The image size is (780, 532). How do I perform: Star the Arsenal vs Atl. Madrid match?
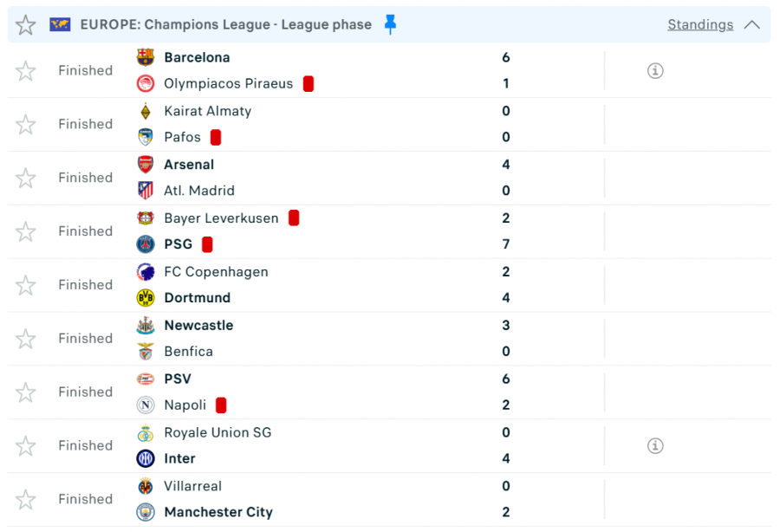[26, 178]
